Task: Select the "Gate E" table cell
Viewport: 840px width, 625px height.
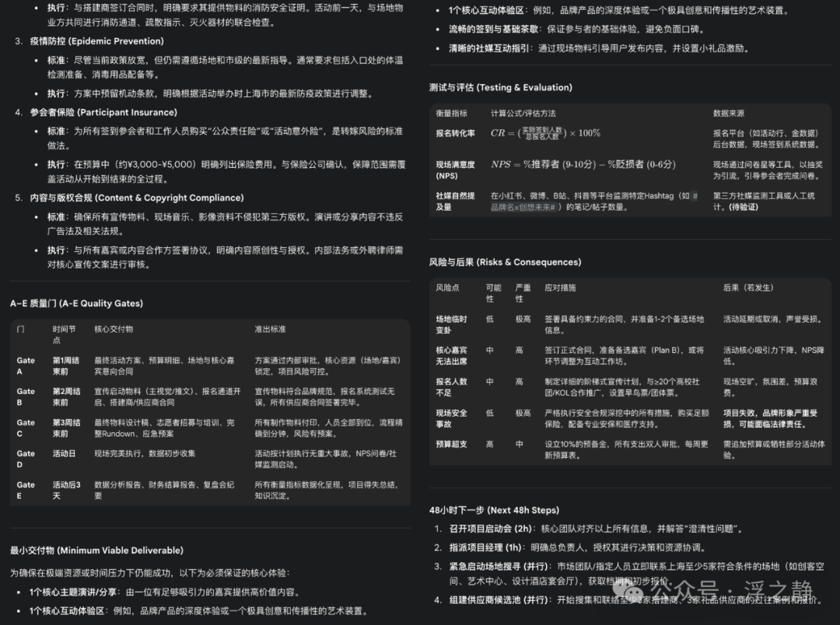Action: pos(26,490)
